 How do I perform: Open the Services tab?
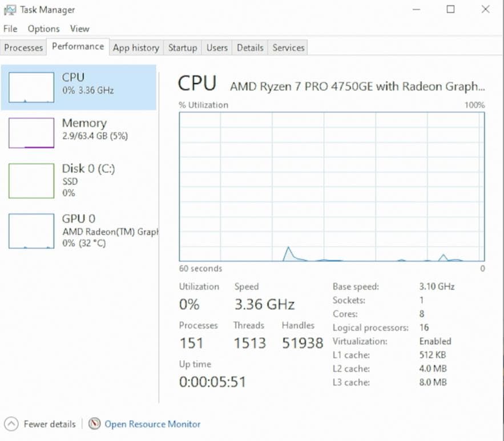(x=287, y=48)
